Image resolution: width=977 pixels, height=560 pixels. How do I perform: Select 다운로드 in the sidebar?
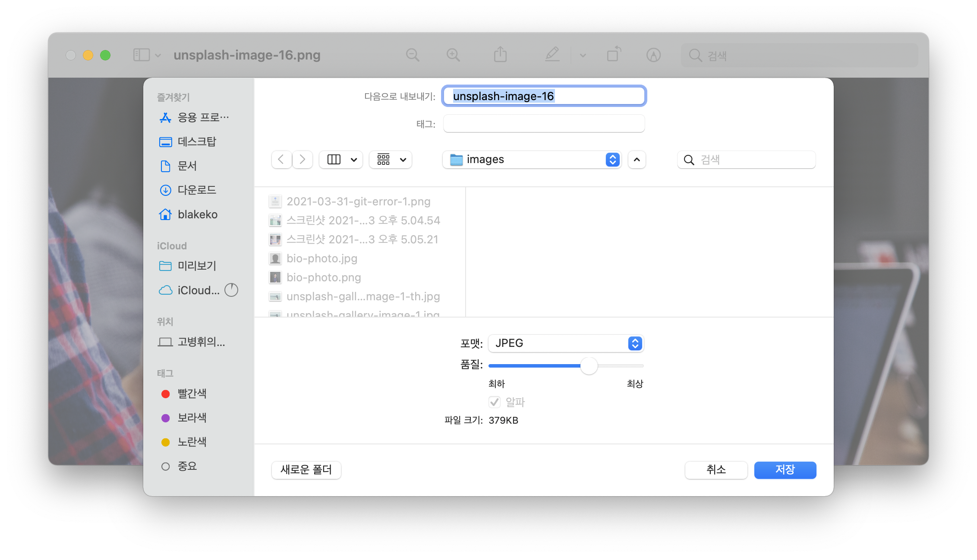coord(196,190)
